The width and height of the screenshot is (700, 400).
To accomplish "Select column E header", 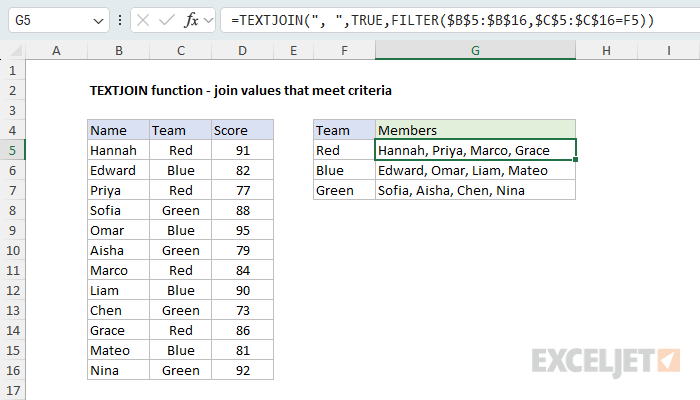I will click(293, 50).
